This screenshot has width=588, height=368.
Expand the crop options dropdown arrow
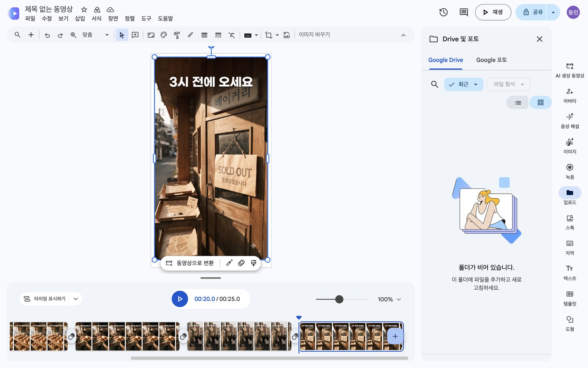point(277,35)
